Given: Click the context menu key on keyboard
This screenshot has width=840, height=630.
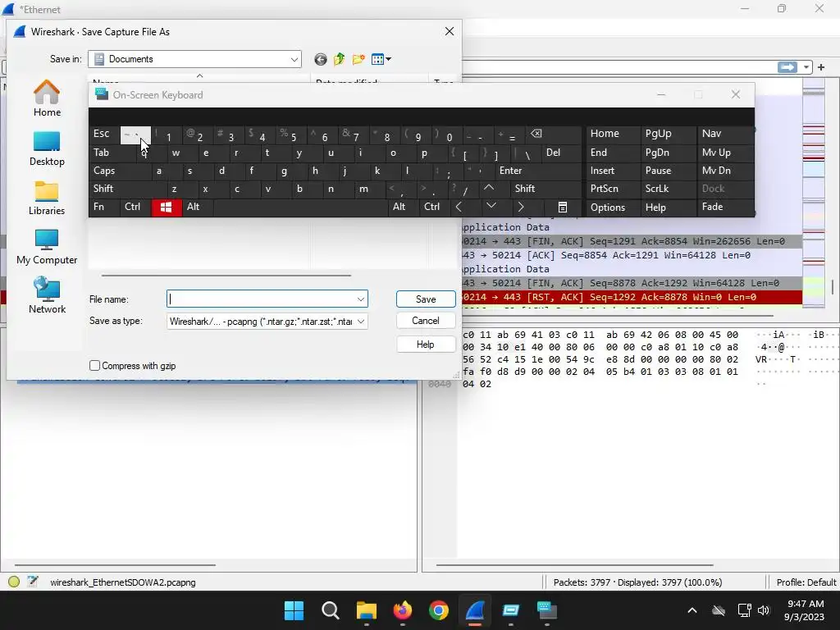Looking at the screenshot, I should (x=563, y=208).
